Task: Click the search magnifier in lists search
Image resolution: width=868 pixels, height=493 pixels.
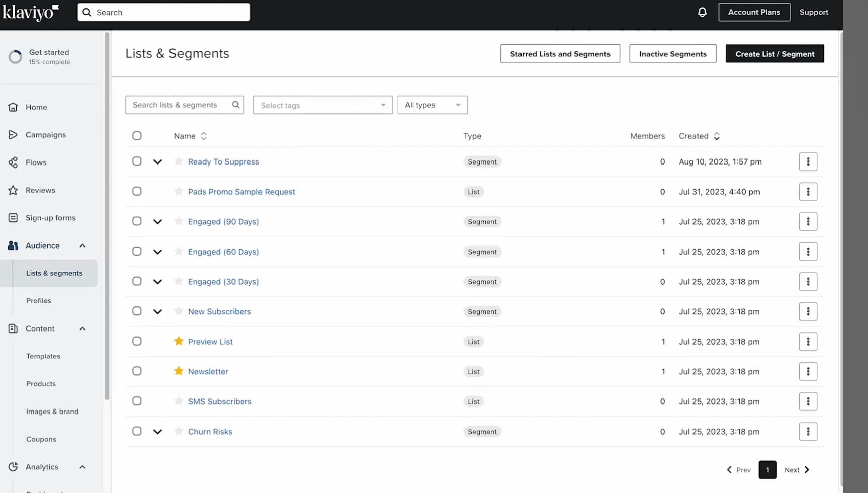Action: click(235, 105)
